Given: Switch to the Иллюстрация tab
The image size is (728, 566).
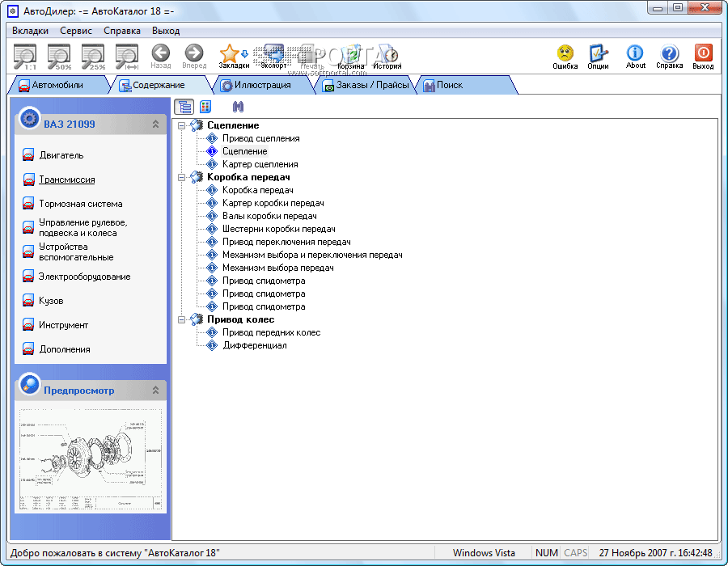Looking at the screenshot, I should [x=262, y=85].
